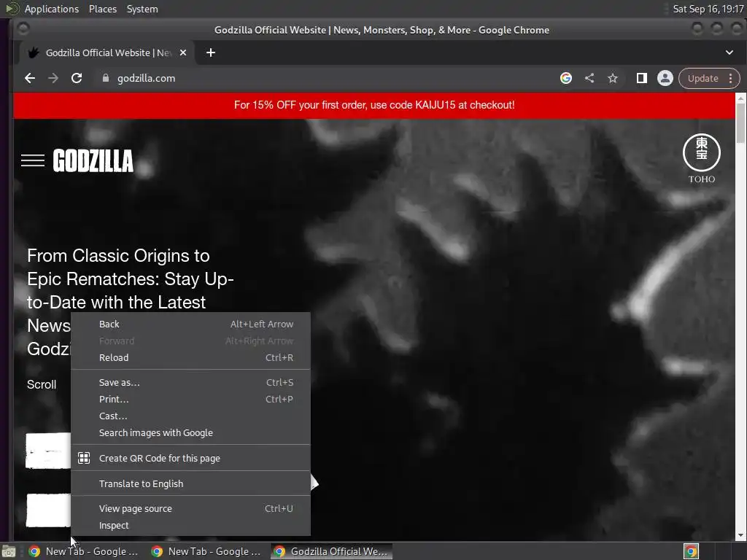Bookmark this page with star icon
Screen dimensions: 747x560
click(x=613, y=78)
